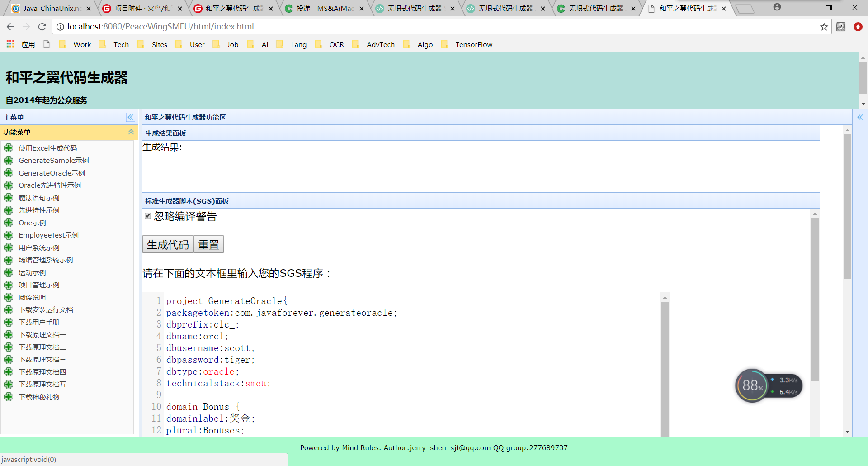Click the Job bookmarks folder

226,44
